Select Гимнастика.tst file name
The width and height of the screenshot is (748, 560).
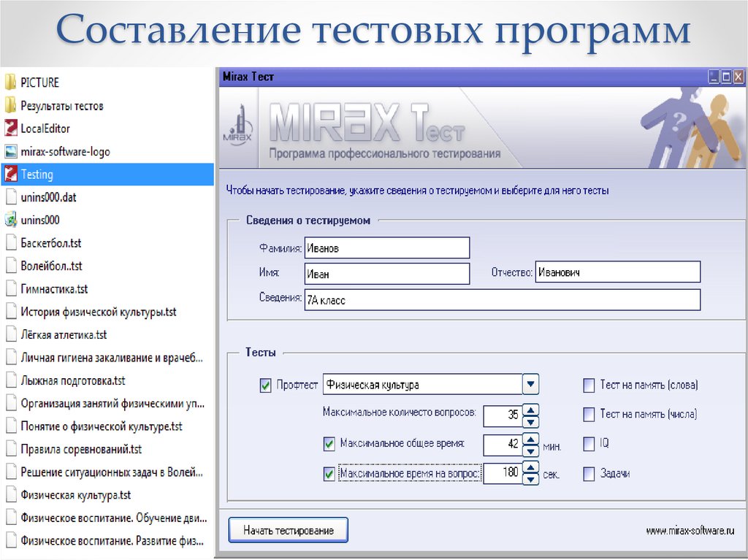click(x=54, y=288)
